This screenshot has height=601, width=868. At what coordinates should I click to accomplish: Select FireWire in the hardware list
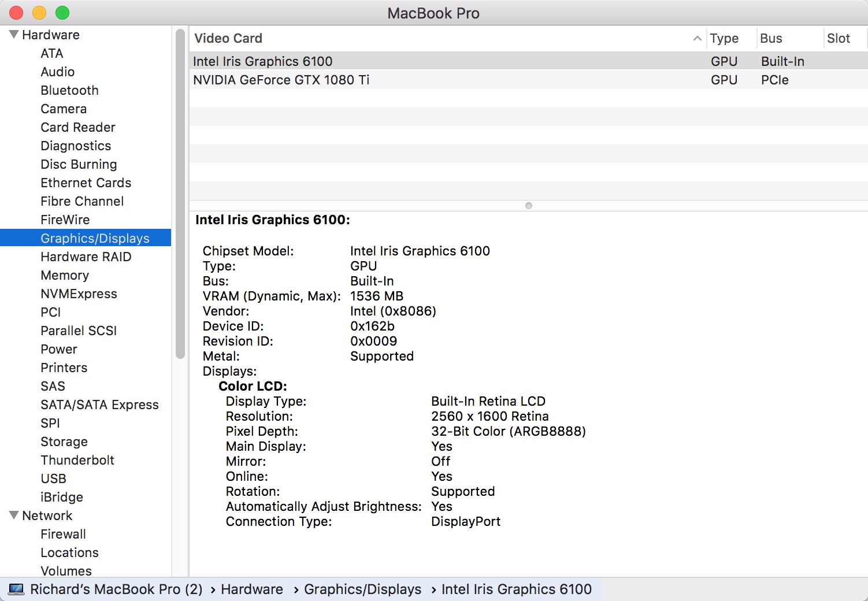click(65, 220)
